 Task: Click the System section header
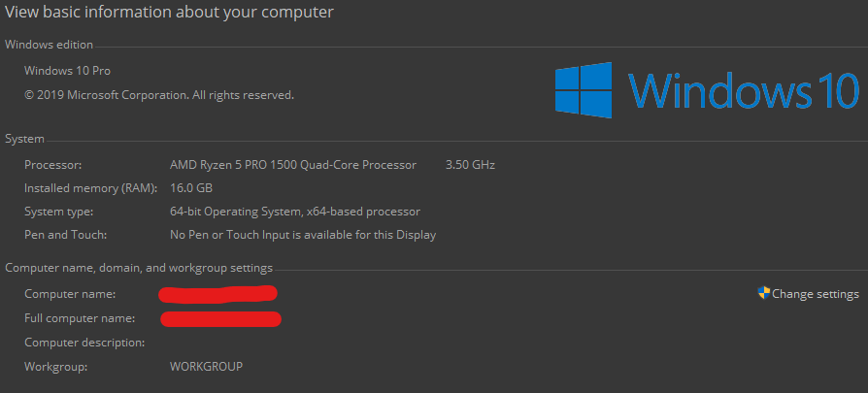point(24,140)
